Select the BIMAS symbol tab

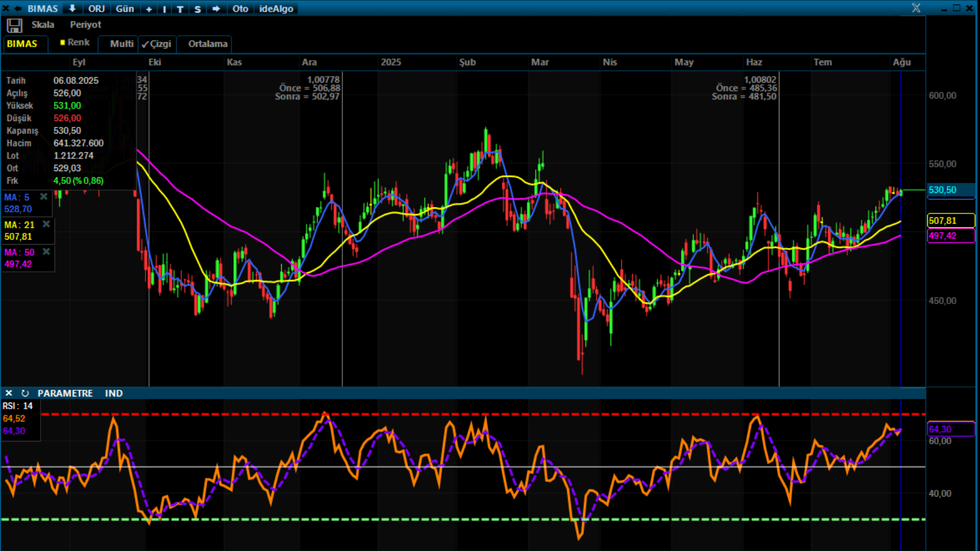[x=22, y=44]
